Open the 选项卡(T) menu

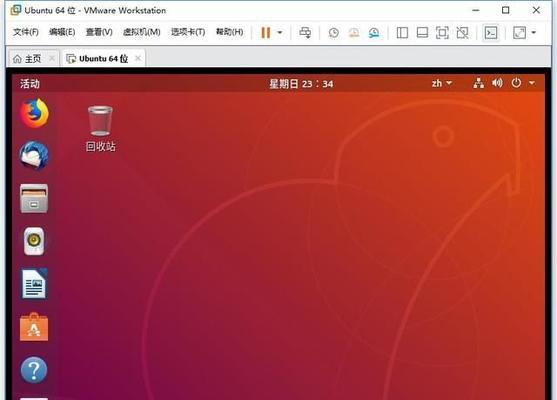click(x=188, y=32)
